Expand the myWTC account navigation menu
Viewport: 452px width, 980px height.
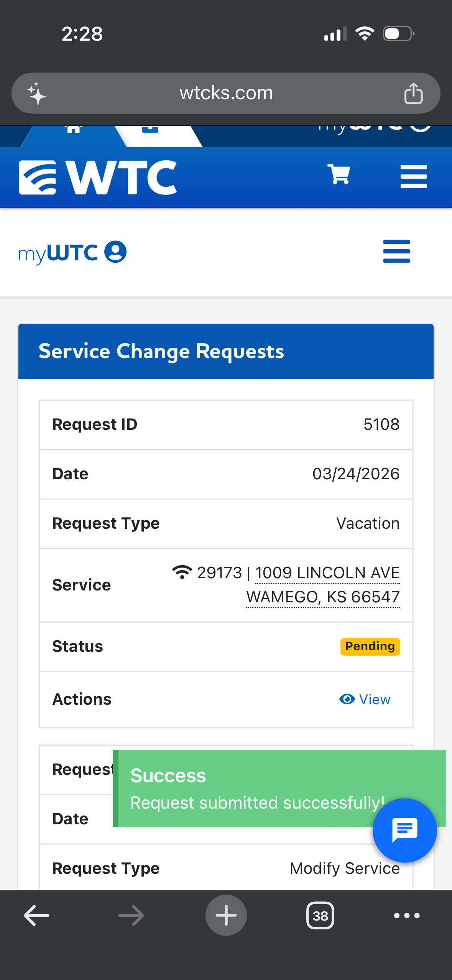[x=396, y=252]
